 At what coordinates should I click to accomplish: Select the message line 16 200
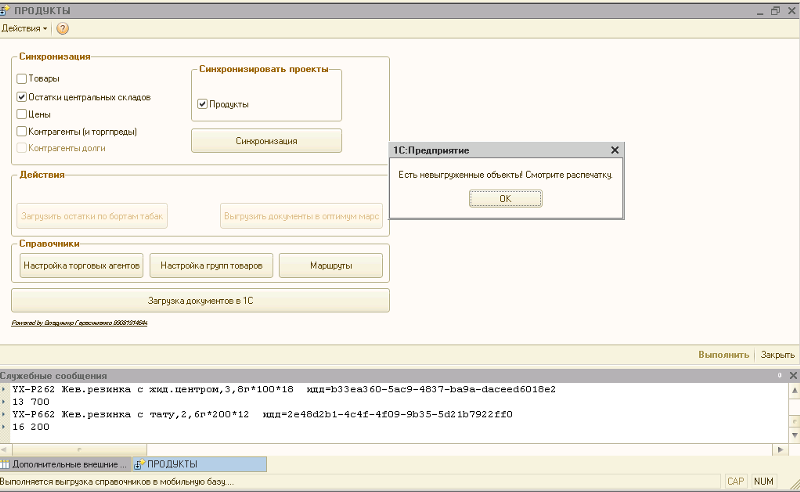(x=31, y=427)
